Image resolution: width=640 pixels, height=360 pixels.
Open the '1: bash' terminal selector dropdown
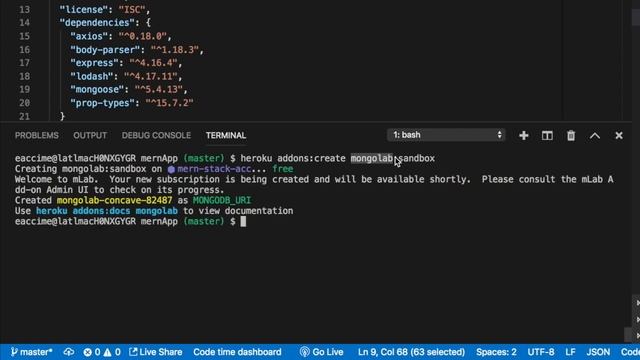point(446,135)
